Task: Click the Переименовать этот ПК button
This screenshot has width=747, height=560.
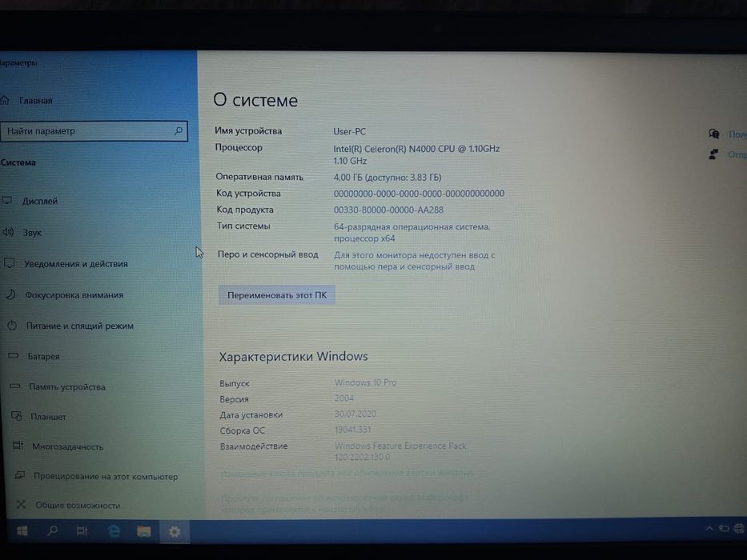Action: tap(277, 295)
